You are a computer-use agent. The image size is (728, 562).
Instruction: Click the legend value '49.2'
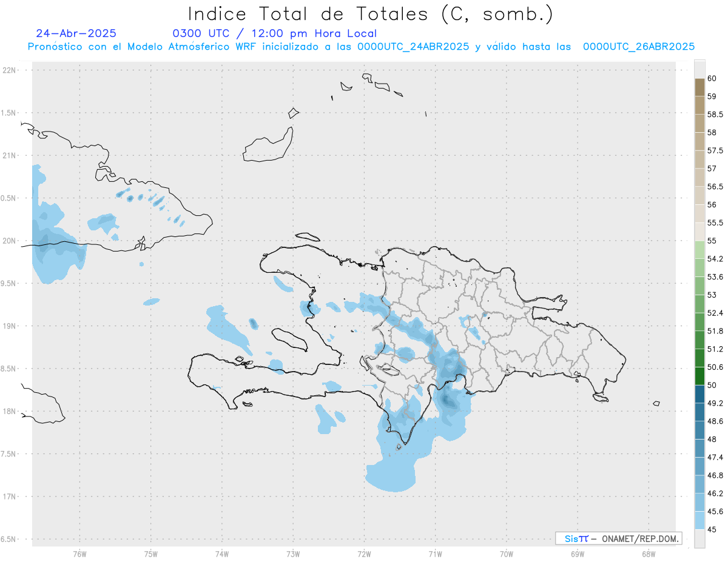[x=715, y=403]
